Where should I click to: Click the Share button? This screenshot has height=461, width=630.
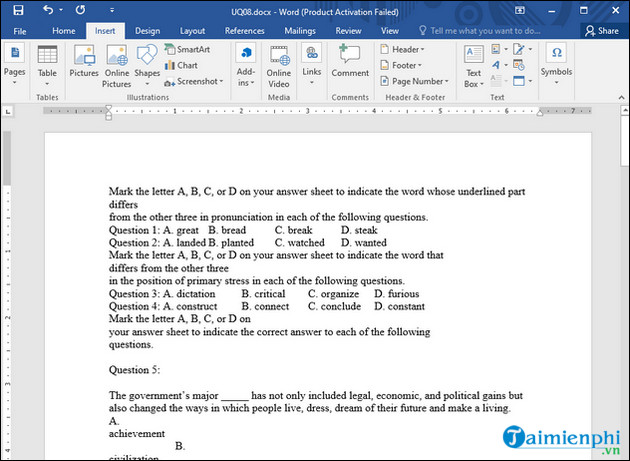(601, 31)
